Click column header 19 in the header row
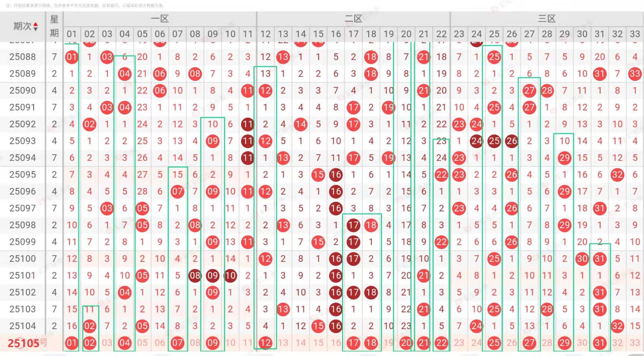The height and width of the screenshot is (356, 644). pyautogui.click(x=389, y=34)
